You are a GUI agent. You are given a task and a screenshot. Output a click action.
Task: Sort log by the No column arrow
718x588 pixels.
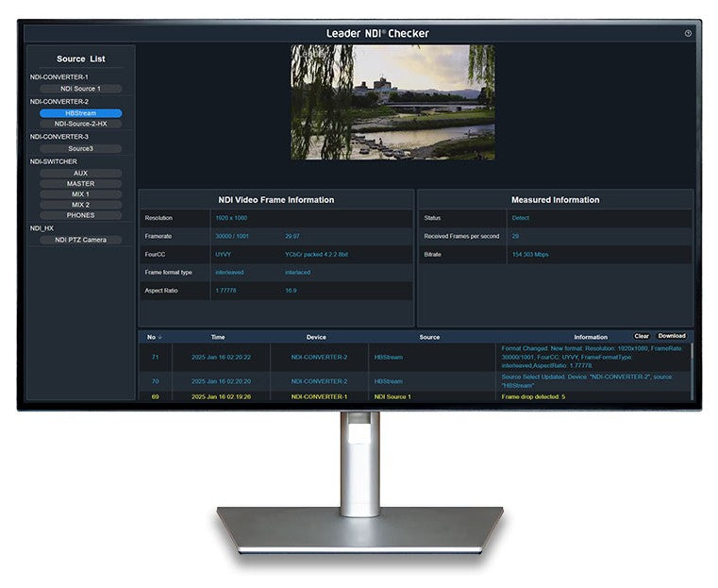[x=159, y=337]
